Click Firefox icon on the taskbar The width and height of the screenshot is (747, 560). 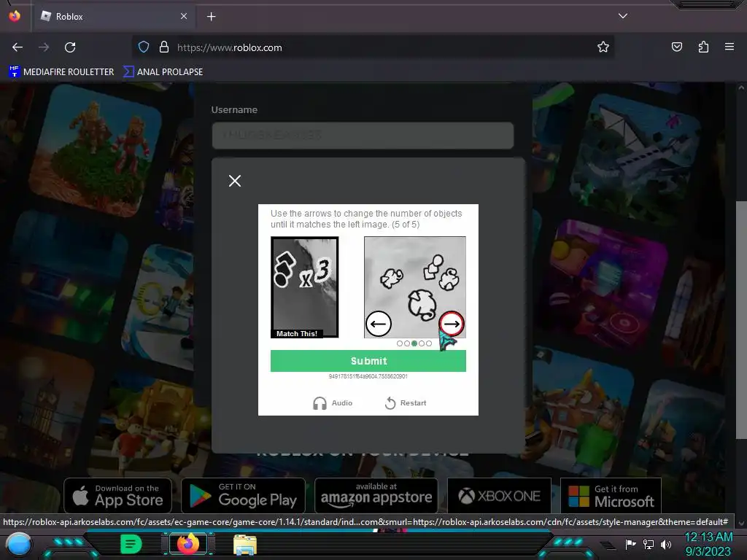pos(187,544)
